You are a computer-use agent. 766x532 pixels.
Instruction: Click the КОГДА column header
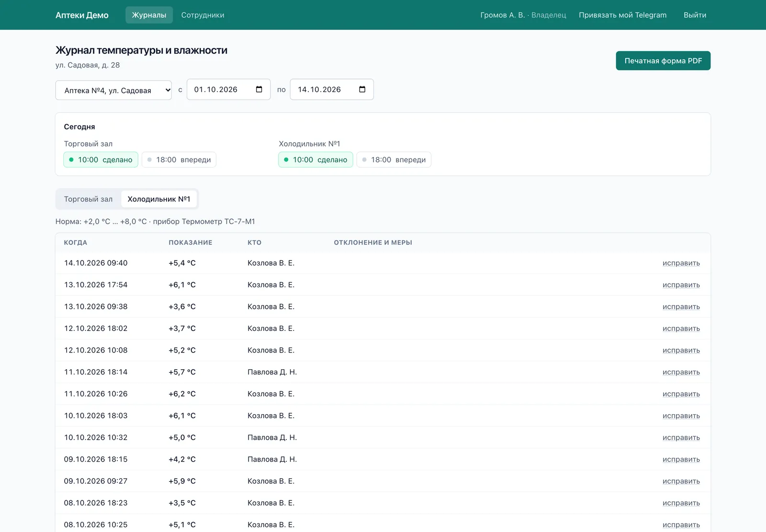pos(76,242)
